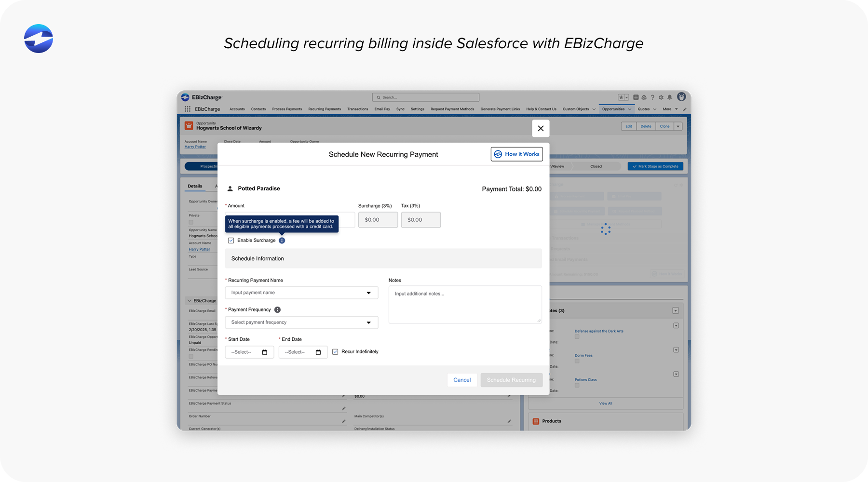Open the user avatar profile icon
Screen dimensions: 868x482
tap(681, 97)
